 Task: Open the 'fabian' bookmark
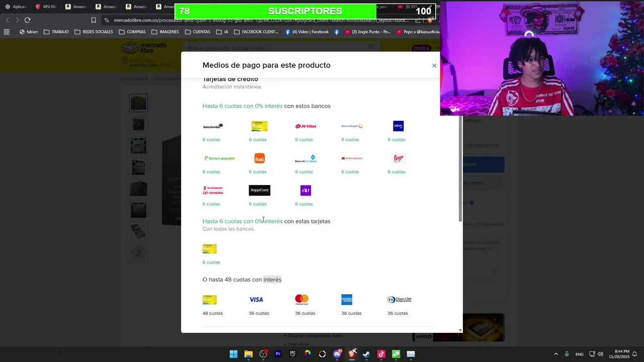pos(28,32)
